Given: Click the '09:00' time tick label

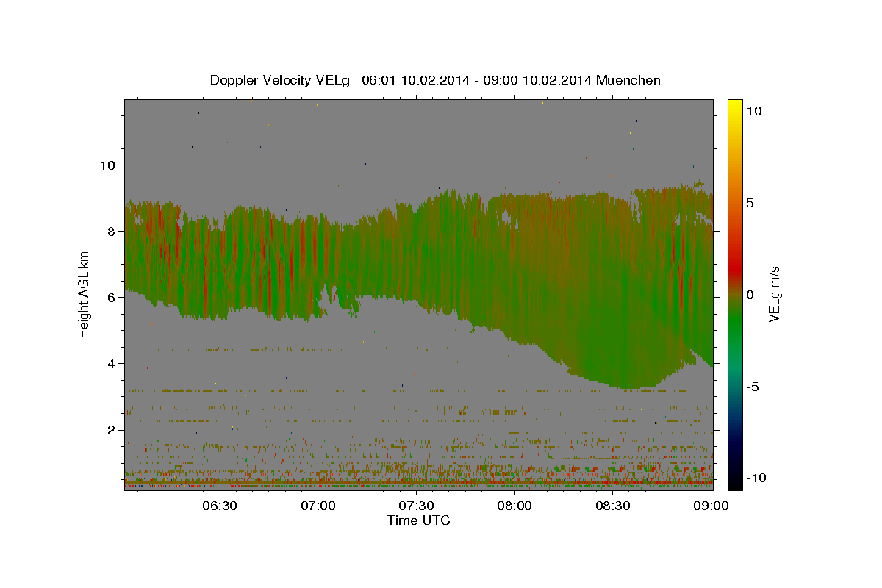Looking at the screenshot, I should pyautogui.click(x=711, y=506).
